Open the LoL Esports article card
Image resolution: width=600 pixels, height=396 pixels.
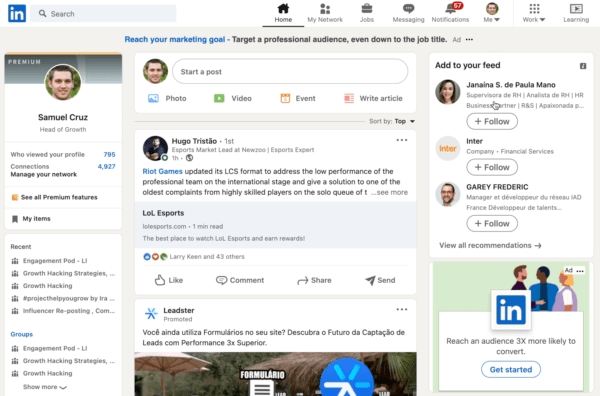(x=276, y=225)
